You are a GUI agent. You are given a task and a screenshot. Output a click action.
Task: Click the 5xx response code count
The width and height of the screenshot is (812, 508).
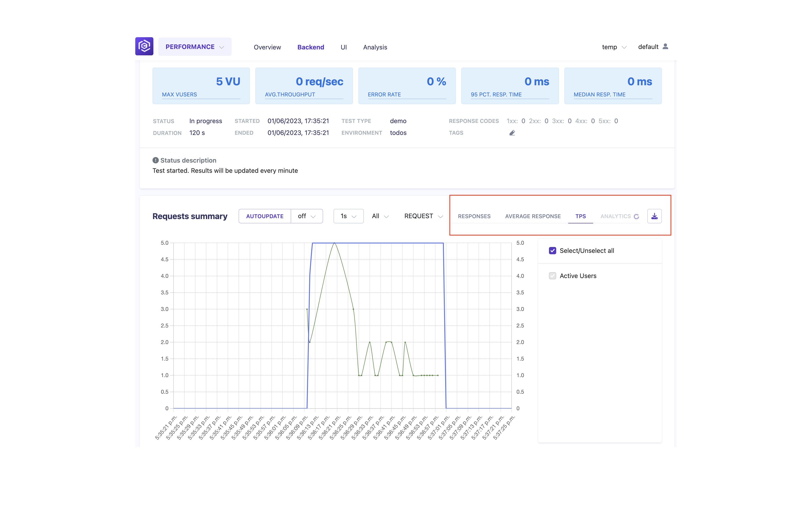pos(616,121)
